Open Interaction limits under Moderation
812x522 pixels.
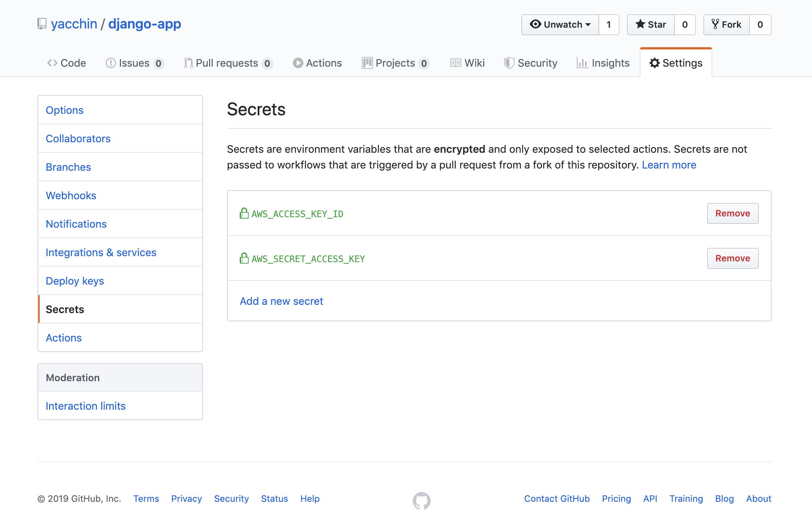120,406
